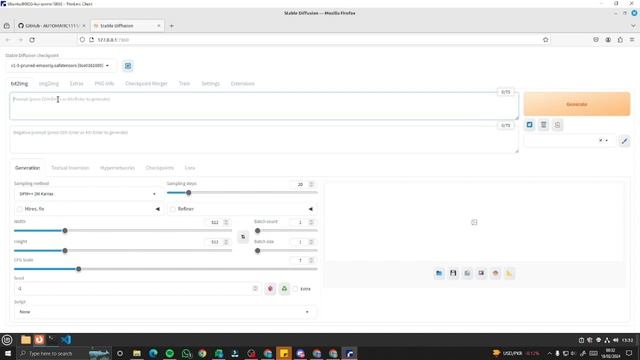Swap width and height values

point(243,237)
